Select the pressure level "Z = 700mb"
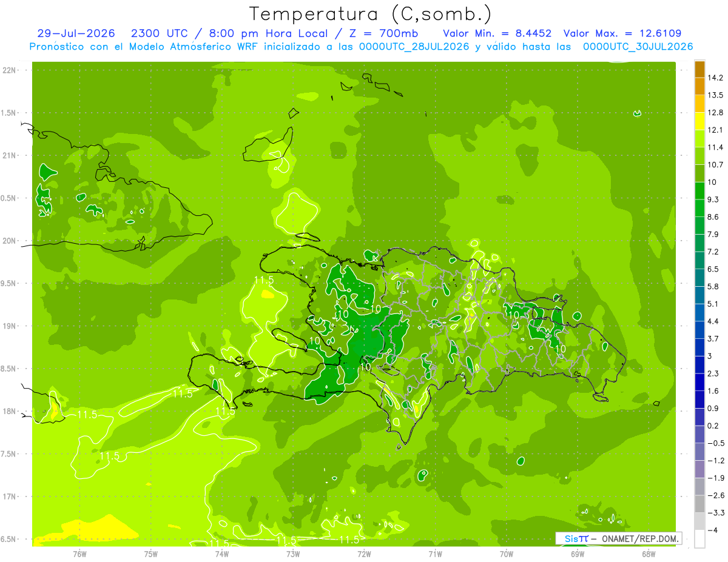The image size is (728, 562). coord(384,33)
